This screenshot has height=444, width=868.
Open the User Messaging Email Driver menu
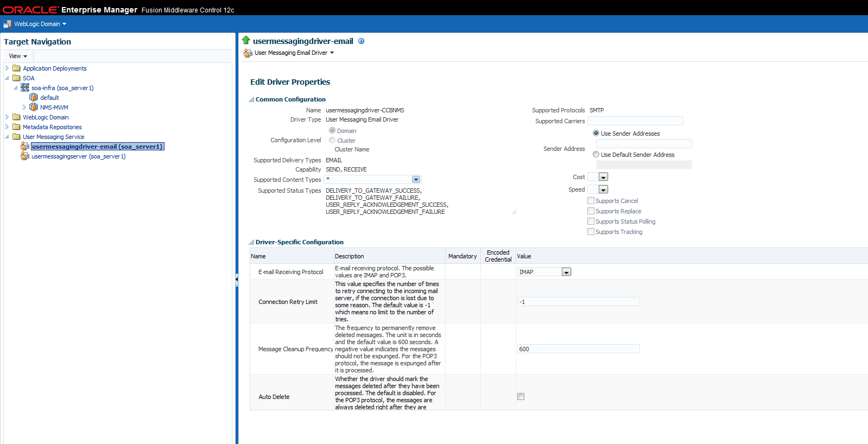coord(294,53)
